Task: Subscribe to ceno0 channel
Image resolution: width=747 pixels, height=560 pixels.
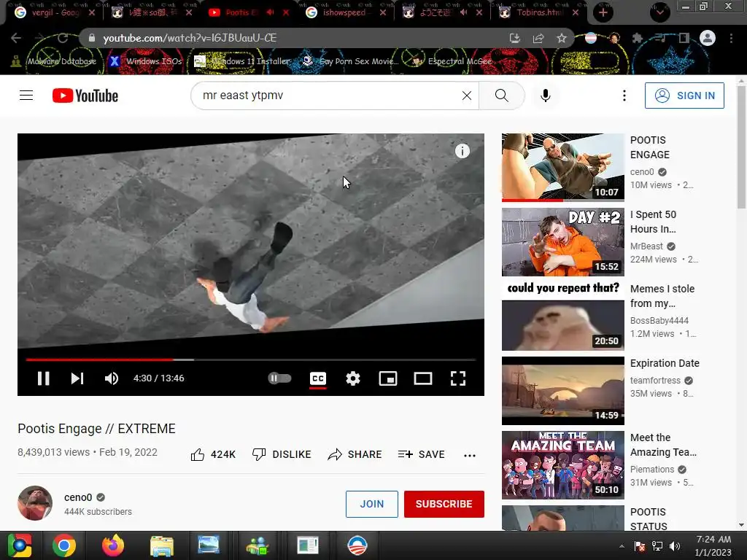Action: (444, 504)
